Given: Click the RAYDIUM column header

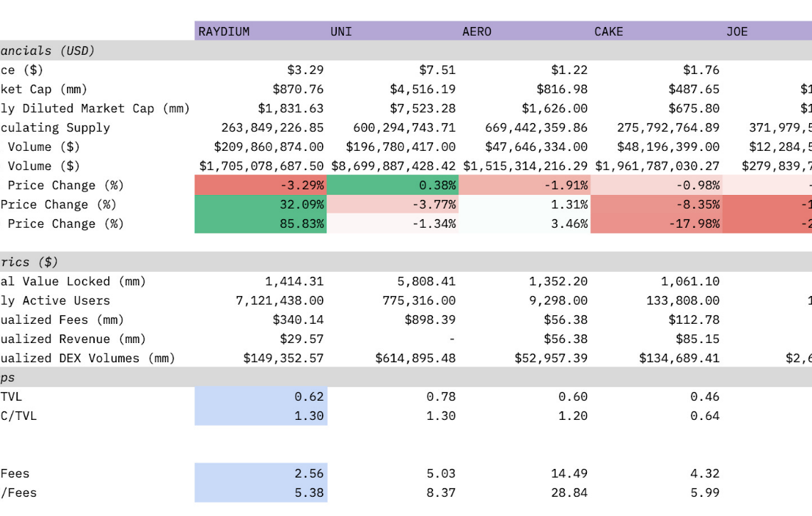Looking at the screenshot, I should click(x=261, y=31).
